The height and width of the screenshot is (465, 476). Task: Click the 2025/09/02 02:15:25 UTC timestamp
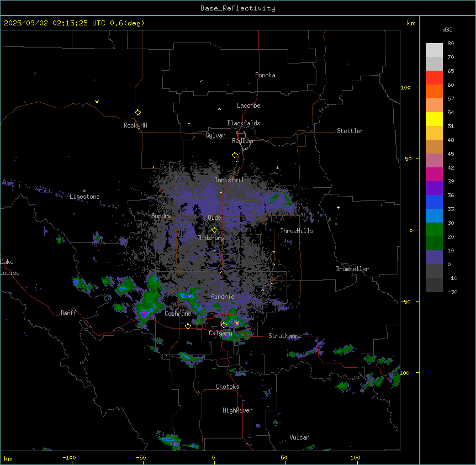(x=54, y=23)
